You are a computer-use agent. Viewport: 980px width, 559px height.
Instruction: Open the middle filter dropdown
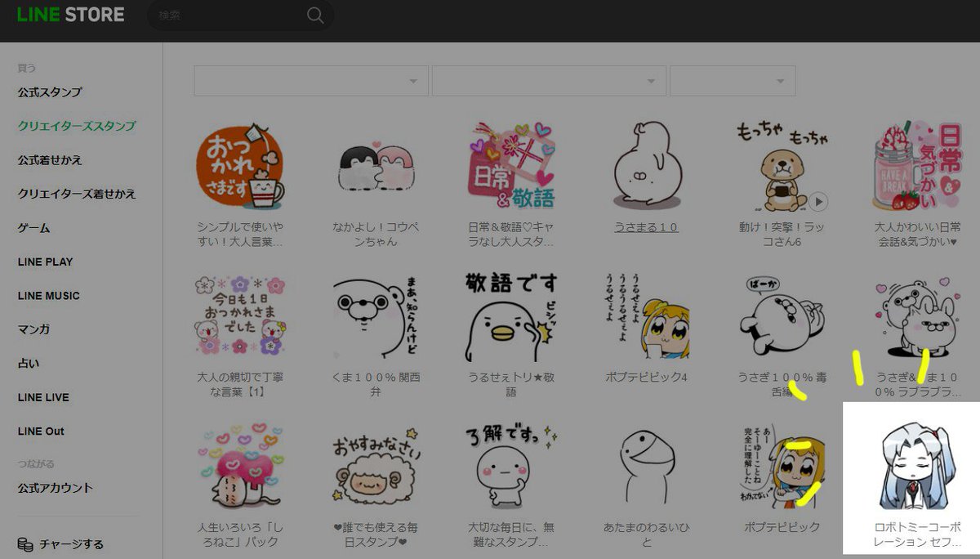[x=549, y=81]
